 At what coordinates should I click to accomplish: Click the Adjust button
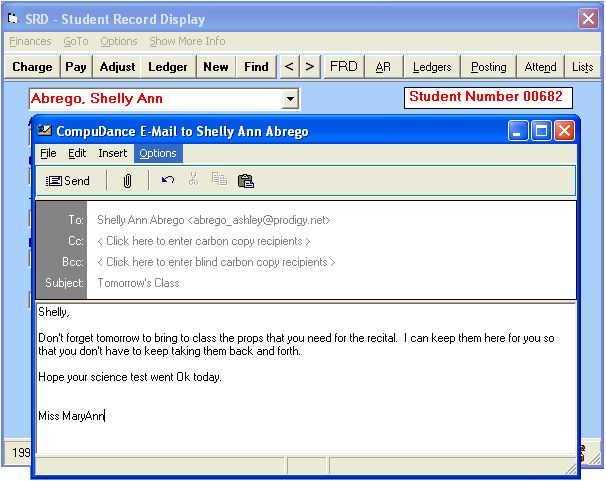tap(117, 67)
